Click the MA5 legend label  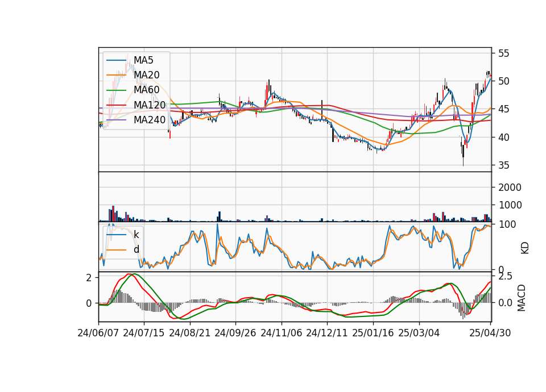pyautogui.click(x=143, y=60)
